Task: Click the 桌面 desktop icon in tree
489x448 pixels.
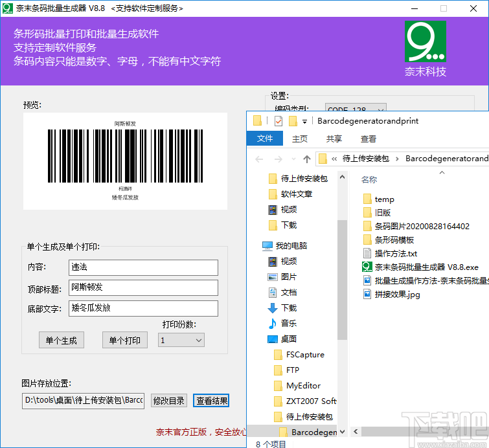Action: [273, 339]
